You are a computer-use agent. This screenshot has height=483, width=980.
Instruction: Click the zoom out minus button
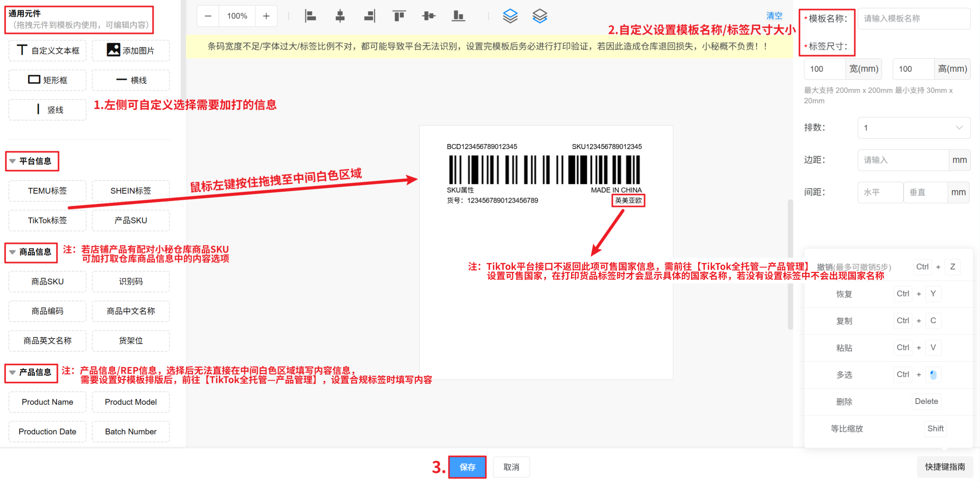208,16
